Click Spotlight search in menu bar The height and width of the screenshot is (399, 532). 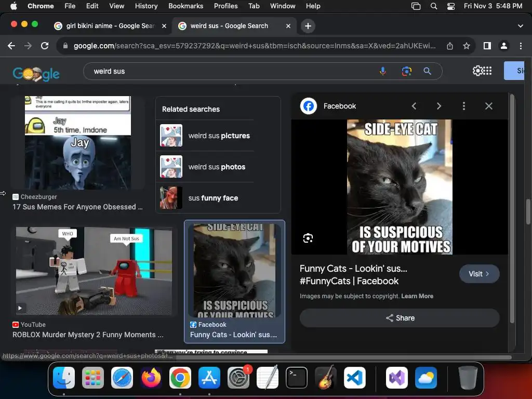pos(434,6)
